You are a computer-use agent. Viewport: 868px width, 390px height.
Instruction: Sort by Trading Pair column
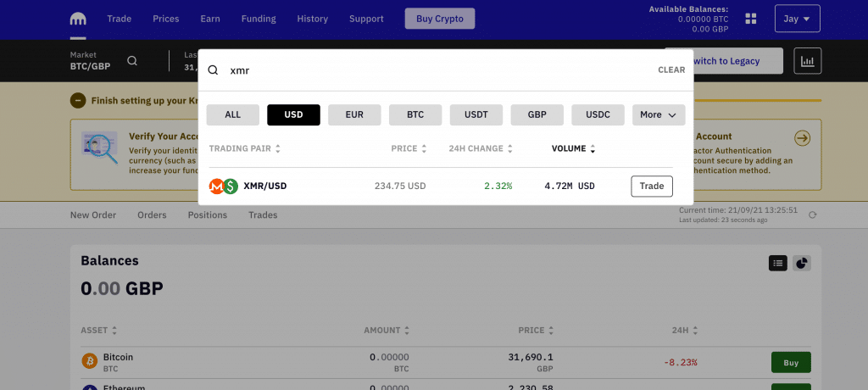(x=245, y=148)
